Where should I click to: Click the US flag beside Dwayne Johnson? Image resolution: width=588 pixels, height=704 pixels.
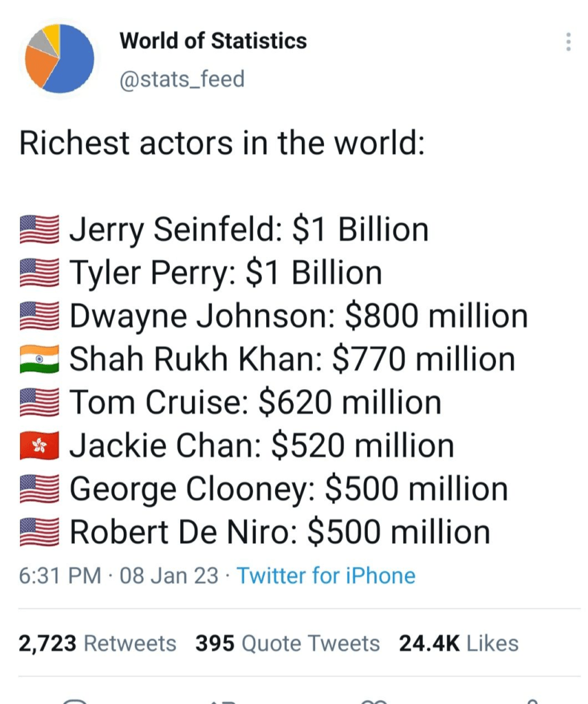point(39,316)
